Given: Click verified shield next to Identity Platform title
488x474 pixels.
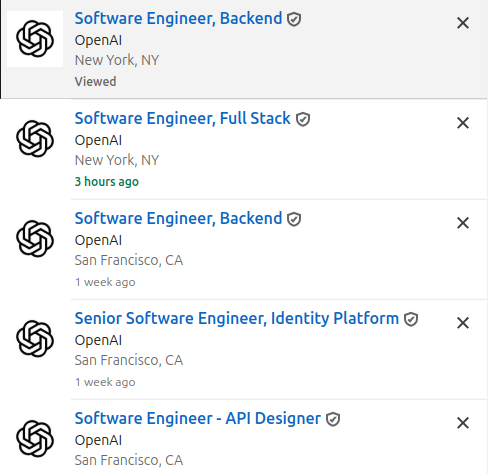Looking at the screenshot, I should 411,319.
